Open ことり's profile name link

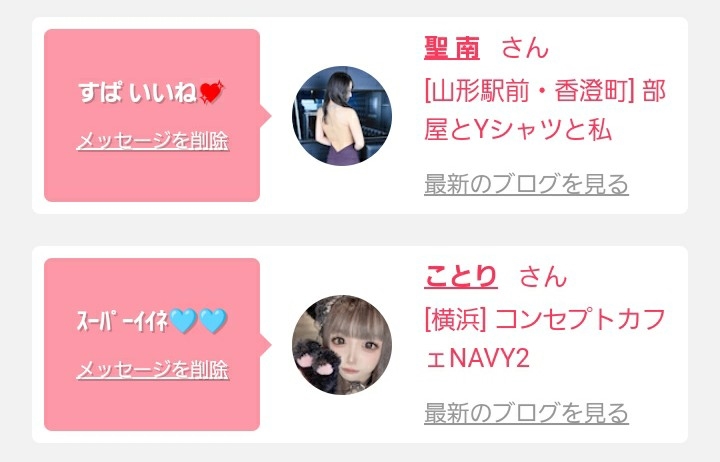(461, 277)
